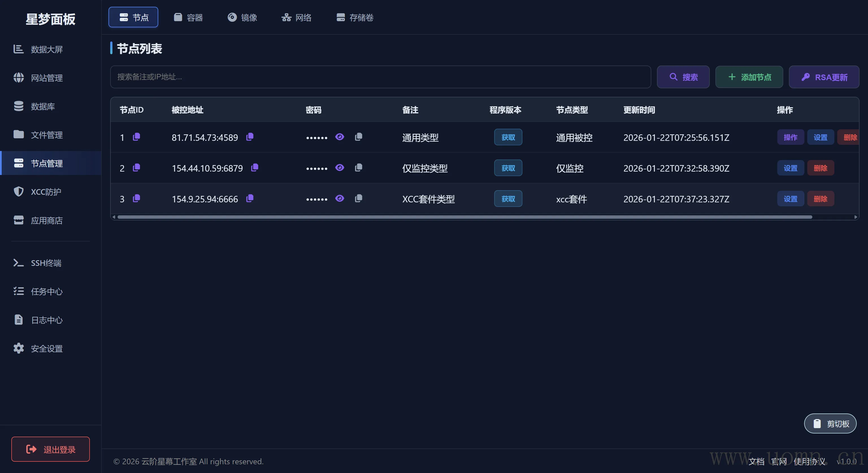Viewport: 868px width, 473px height.
Task: Click 获取 version button for node 2
Action: [x=508, y=168]
